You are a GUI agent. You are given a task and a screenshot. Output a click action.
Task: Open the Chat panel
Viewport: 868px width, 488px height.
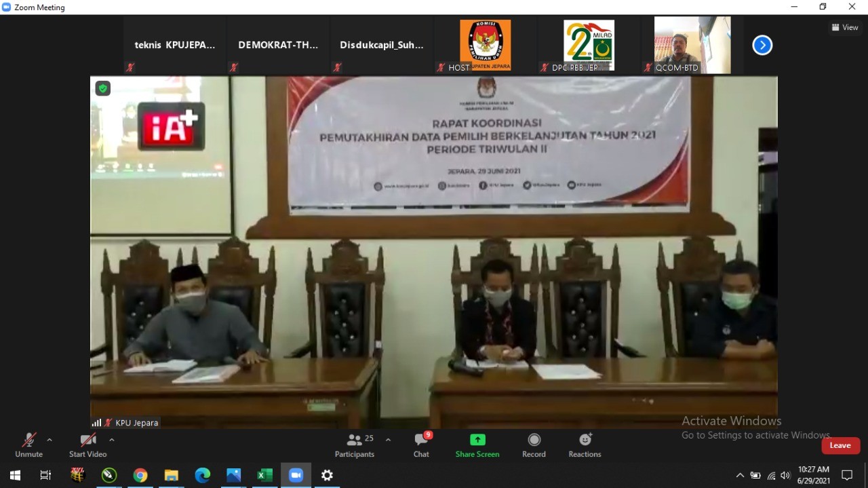(x=421, y=445)
